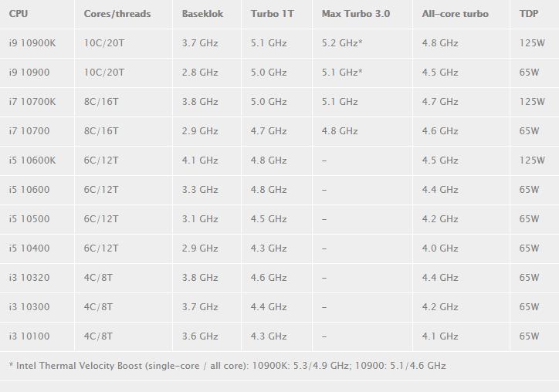Click the Intel Thermal Velocity Boost footnote

coord(227,366)
